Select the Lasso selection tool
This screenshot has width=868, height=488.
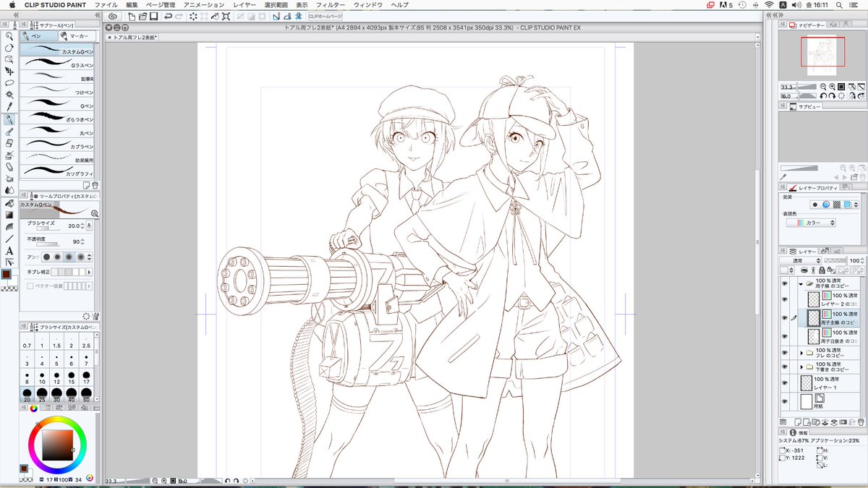[x=9, y=83]
